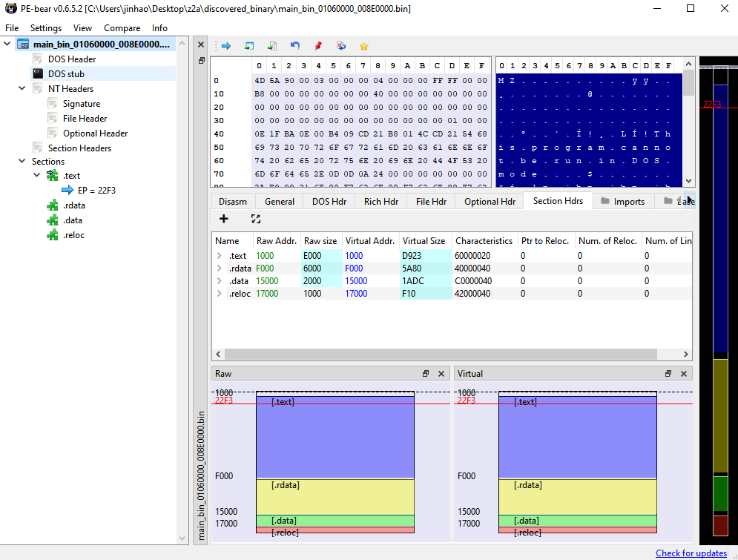Close the Raw section diagram panel
The width and height of the screenshot is (738, 560).
click(441, 374)
